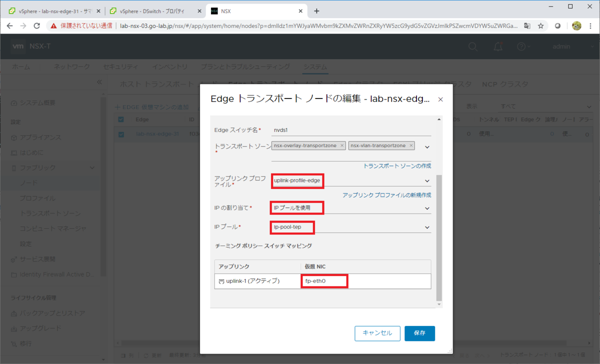Image resolution: width=600 pixels, height=364 pixels.
Task: Edit the Edge switch name field nvds1
Action: [x=351, y=130]
